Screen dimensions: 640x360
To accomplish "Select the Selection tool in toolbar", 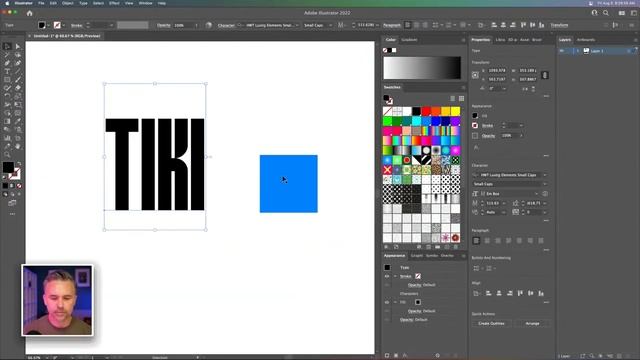I will 7,46.
